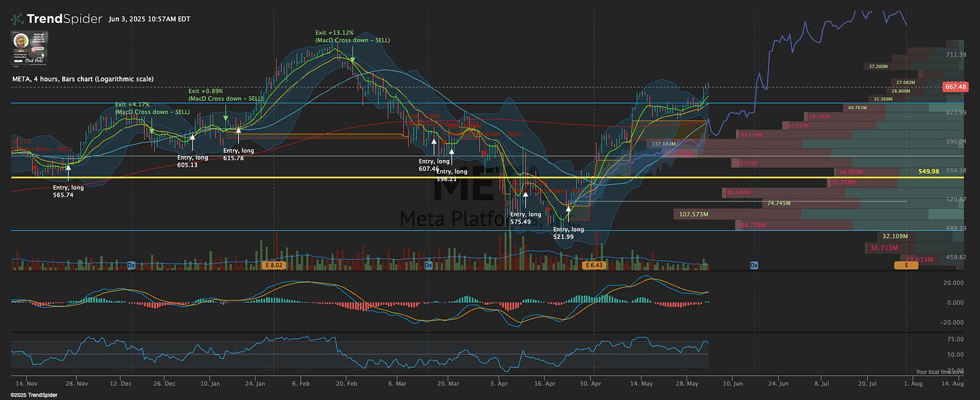
Task: Click the 74.745M volume profile label
Action: 779,203
